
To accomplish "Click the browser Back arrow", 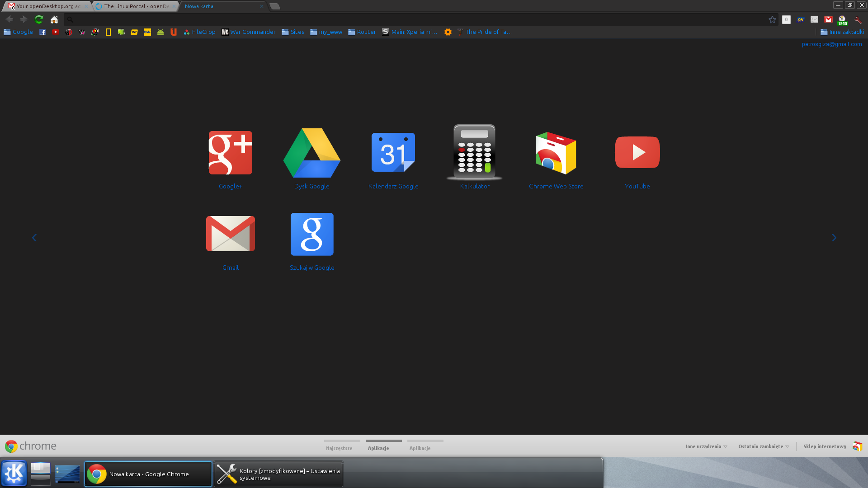I will 9,19.
